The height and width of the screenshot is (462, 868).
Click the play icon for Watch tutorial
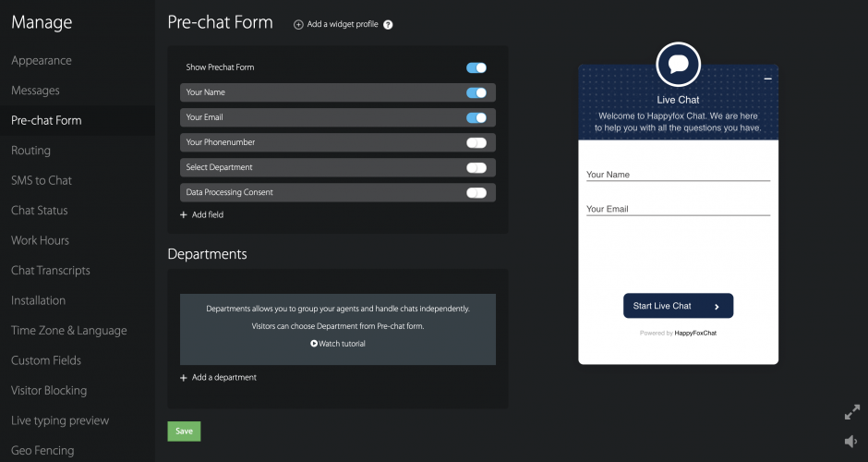pos(314,344)
